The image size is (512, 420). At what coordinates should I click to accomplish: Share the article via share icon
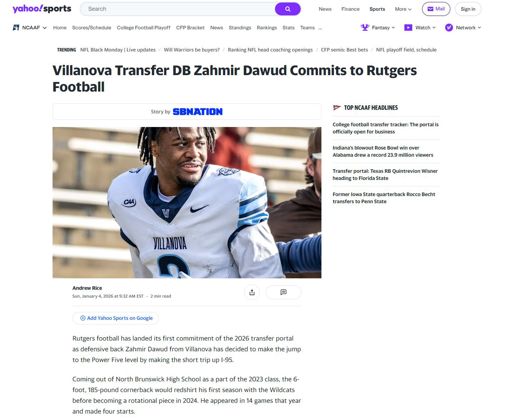pos(252,292)
